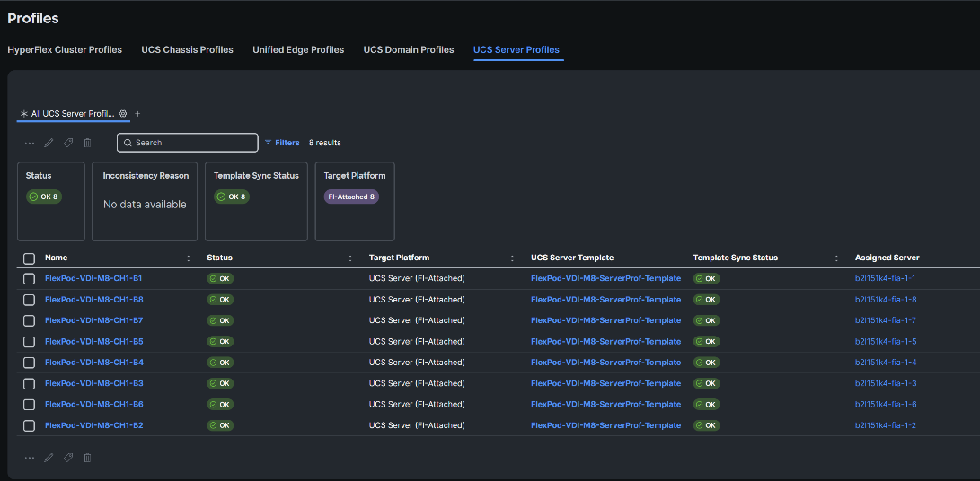Open the Template Sync Status column options menu
The height and width of the screenshot is (481, 980).
point(836,258)
